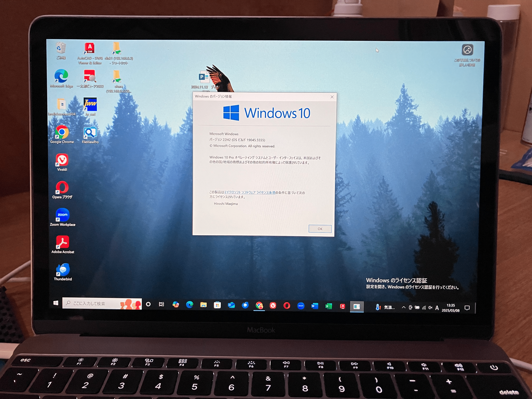Click the muted volume tray icon
The height and width of the screenshot is (399, 532).
(431, 308)
